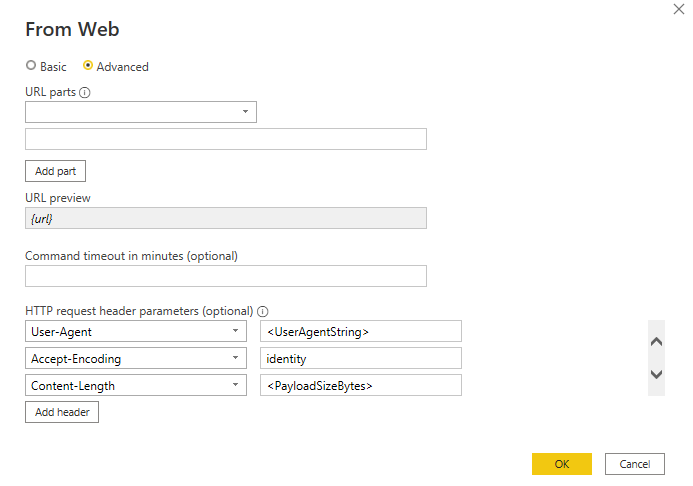Image resolution: width=693 pixels, height=486 pixels.
Task: Click the Command timeout input field
Action: (x=226, y=276)
